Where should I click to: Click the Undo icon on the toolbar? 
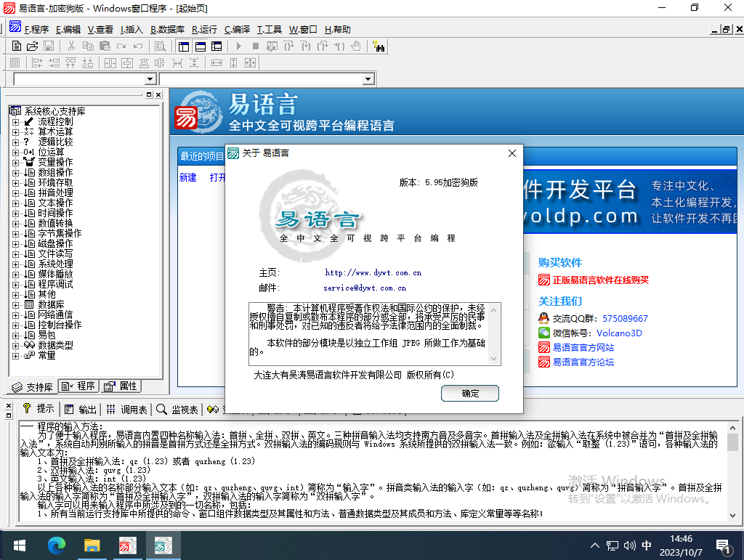137,45
